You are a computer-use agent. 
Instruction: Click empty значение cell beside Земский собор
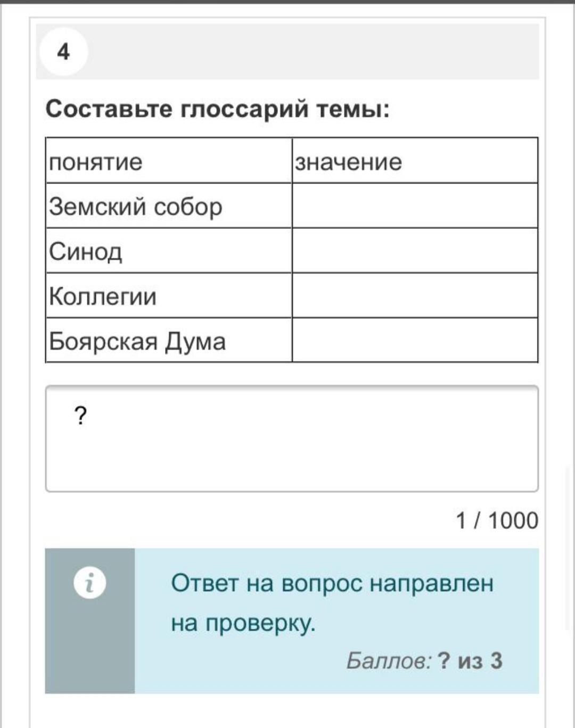(x=415, y=206)
